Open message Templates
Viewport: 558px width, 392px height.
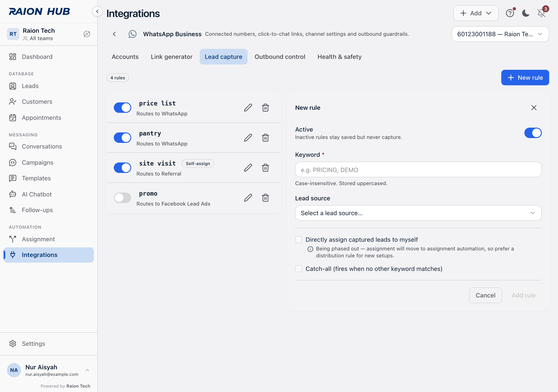pyautogui.click(x=48, y=178)
